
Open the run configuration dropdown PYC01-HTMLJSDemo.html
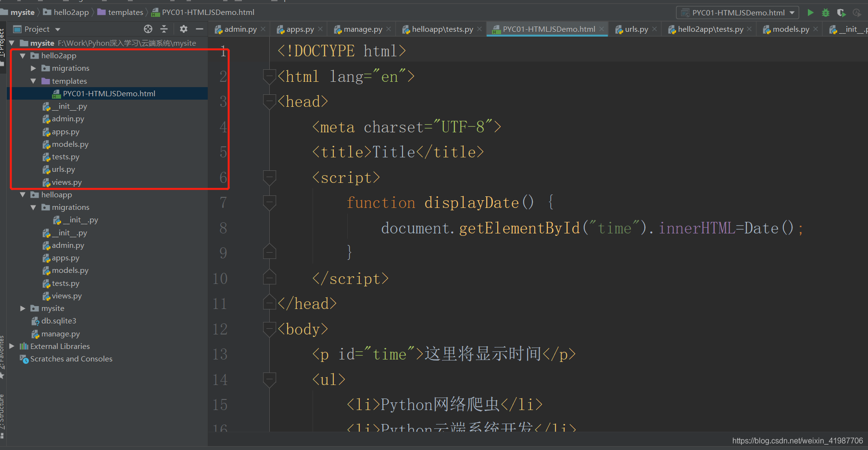[x=738, y=13]
